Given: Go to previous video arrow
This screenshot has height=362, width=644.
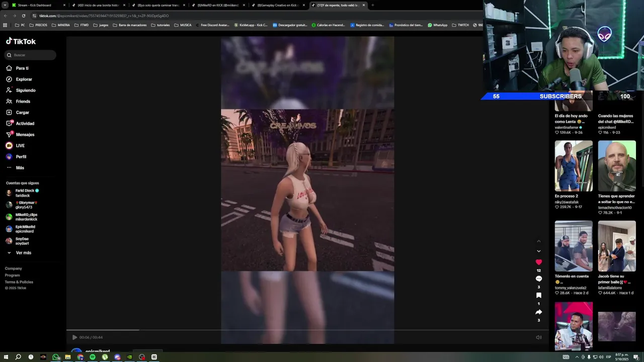Looking at the screenshot, I should (538, 241).
